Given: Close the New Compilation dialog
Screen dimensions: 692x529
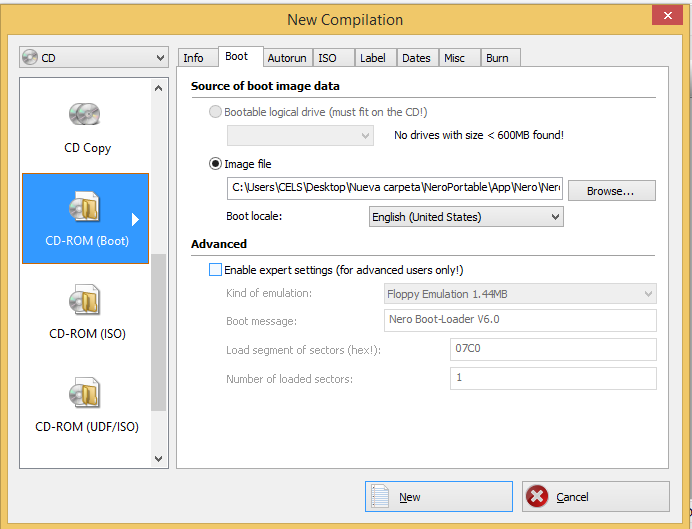Looking at the screenshot, I should pyautogui.click(x=667, y=16).
